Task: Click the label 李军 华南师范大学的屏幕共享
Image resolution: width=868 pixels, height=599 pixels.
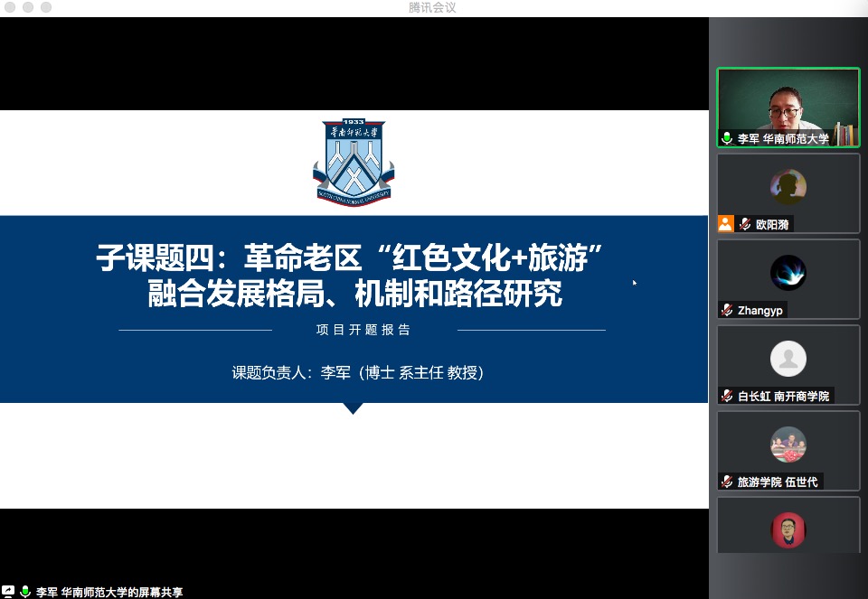Action: tap(109, 592)
